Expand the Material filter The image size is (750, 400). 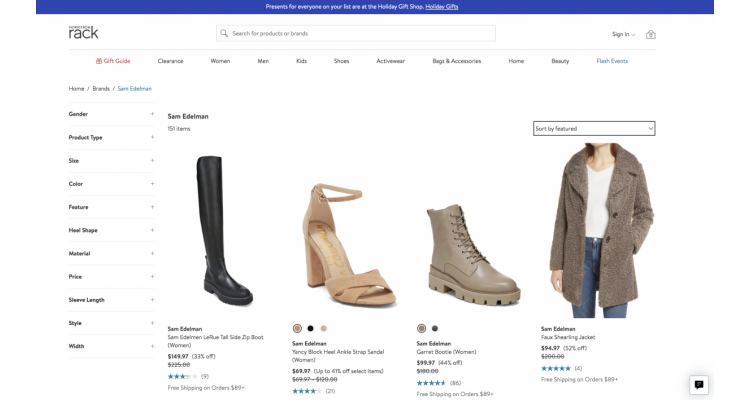click(111, 254)
